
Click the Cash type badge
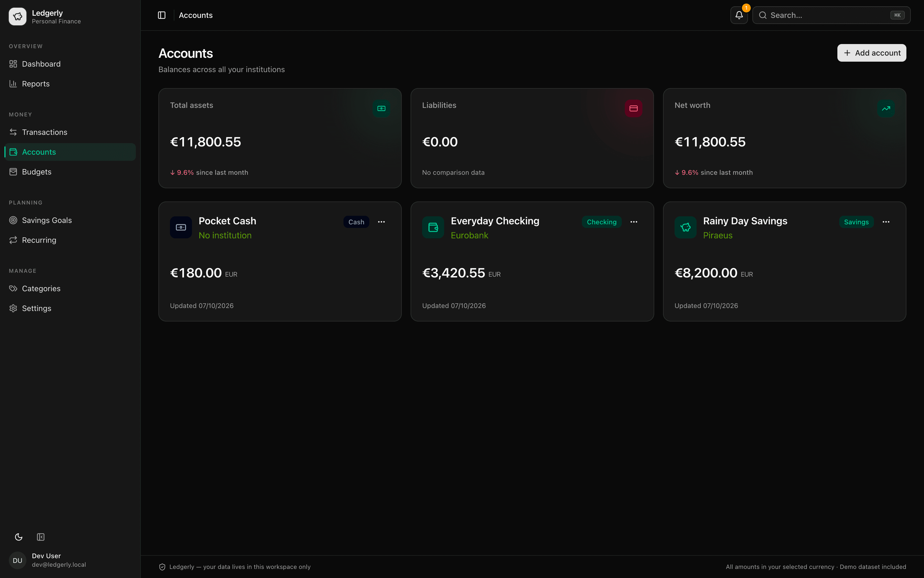pyautogui.click(x=356, y=222)
